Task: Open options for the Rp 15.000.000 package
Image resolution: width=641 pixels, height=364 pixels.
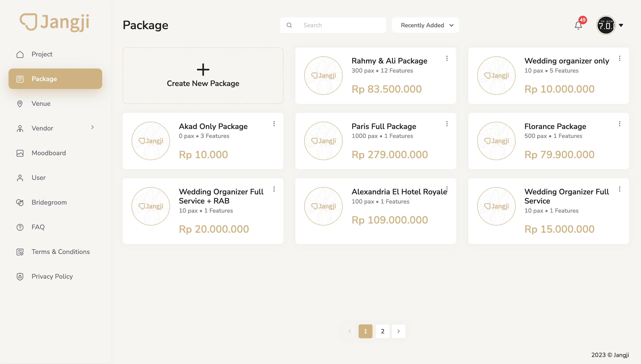Action: point(620,189)
